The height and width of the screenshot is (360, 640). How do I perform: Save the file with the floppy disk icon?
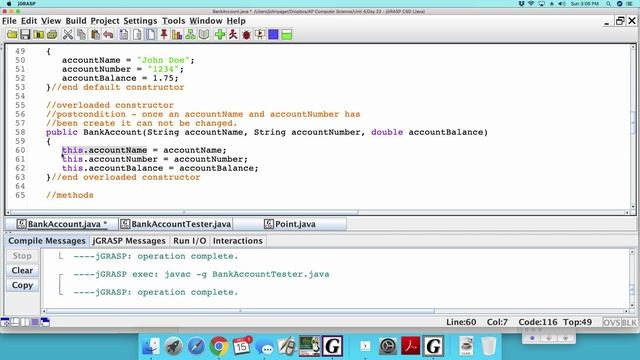tap(25, 35)
